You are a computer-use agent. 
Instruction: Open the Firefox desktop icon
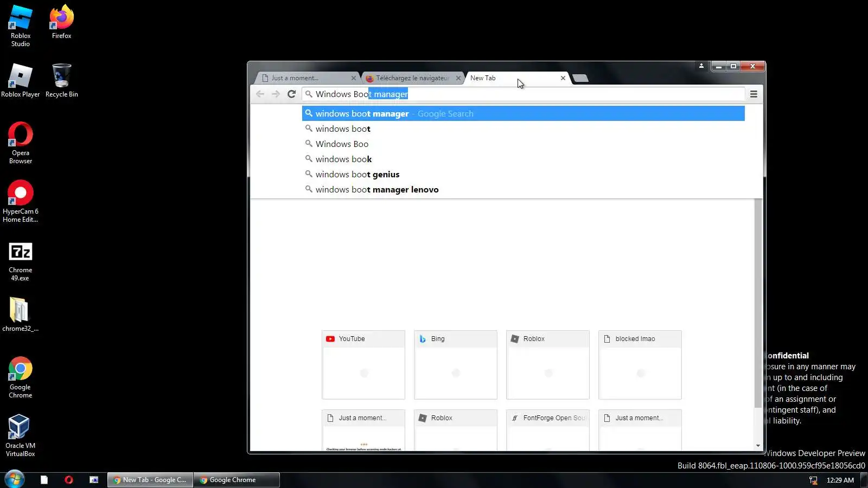coord(61,22)
